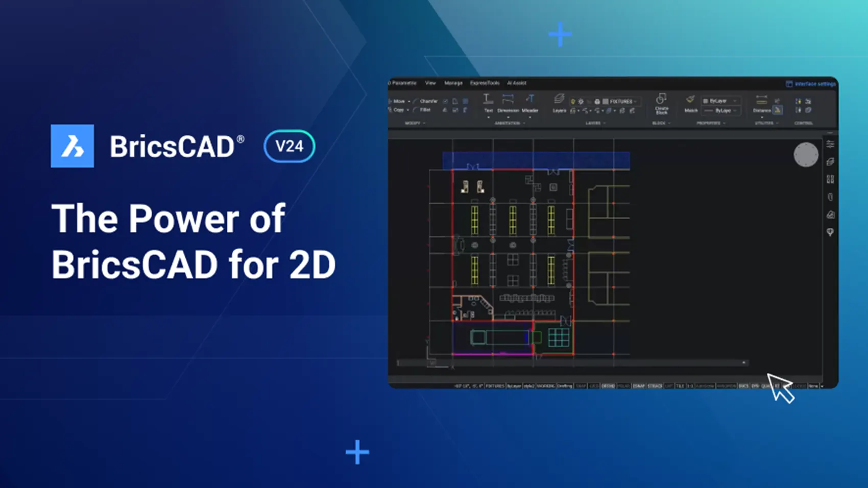This screenshot has width=868, height=488.
Task: Click the layer lightbulb on/off icon
Action: click(573, 101)
